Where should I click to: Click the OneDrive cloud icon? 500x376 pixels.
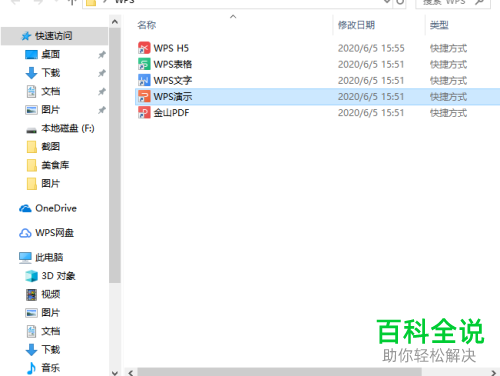pyautogui.click(x=25, y=208)
